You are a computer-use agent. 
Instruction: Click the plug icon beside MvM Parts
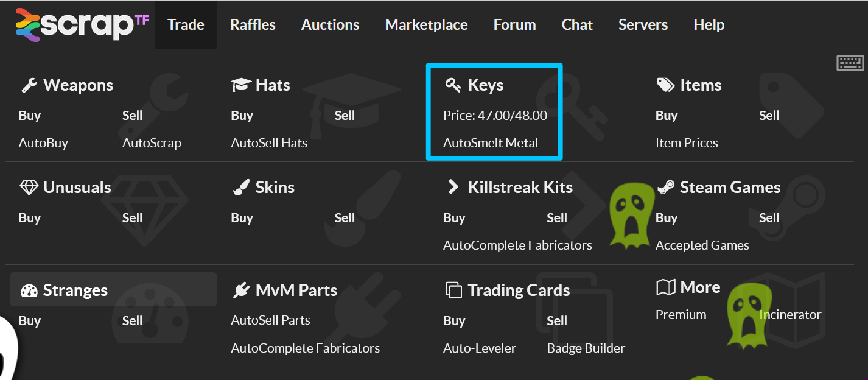pyautogui.click(x=241, y=290)
